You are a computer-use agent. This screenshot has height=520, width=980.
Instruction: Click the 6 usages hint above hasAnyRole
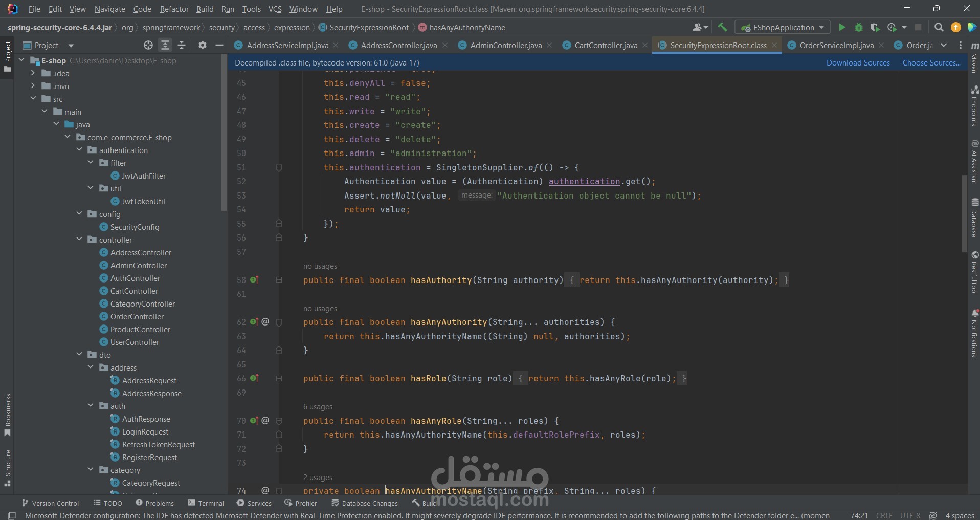(x=318, y=407)
